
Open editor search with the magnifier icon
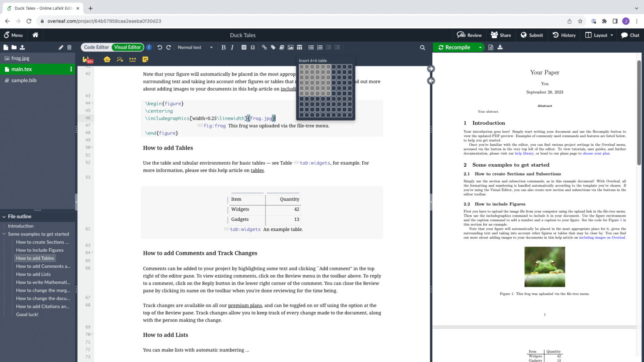coord(423,47)
